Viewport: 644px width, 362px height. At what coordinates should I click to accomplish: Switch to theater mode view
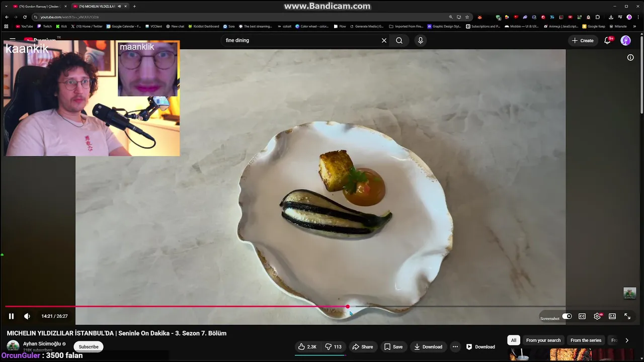click(612, 316)
